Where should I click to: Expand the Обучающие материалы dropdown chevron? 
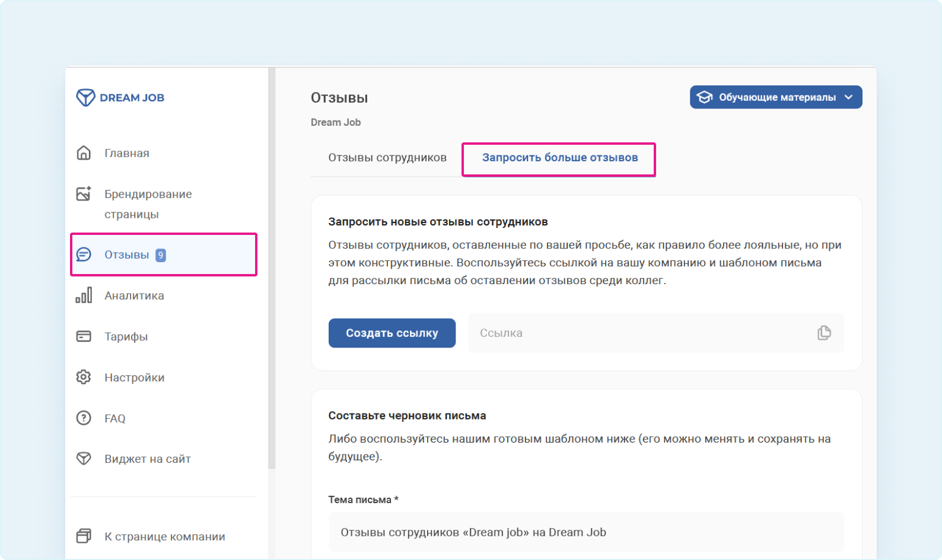pos(849,97)
